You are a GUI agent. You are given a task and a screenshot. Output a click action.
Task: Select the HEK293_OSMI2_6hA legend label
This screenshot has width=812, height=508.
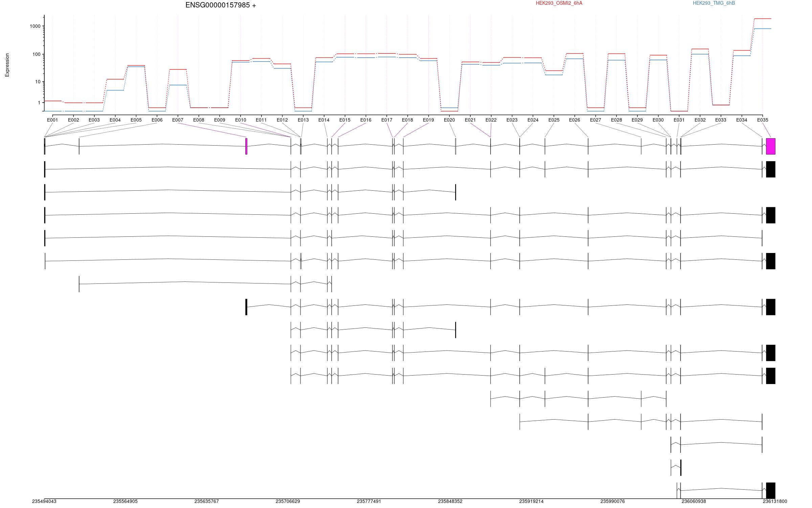coord(559,3)
